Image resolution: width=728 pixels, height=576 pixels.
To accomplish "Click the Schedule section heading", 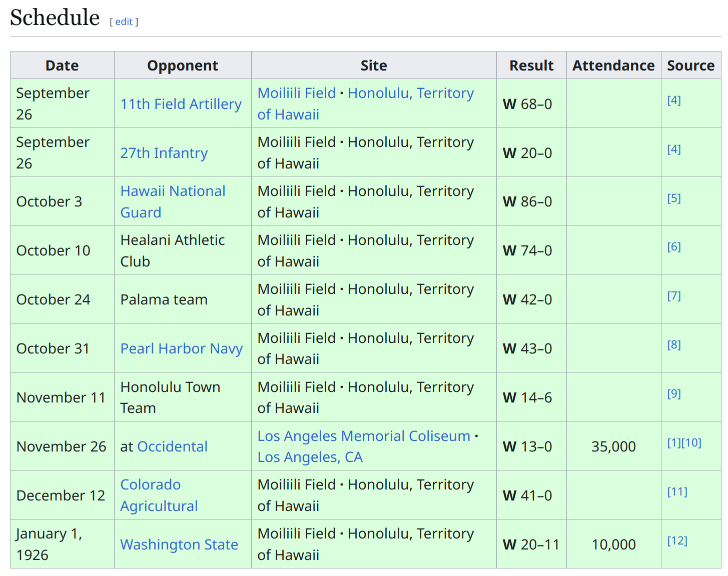I will pyautogui.click(x=55, y=17).
